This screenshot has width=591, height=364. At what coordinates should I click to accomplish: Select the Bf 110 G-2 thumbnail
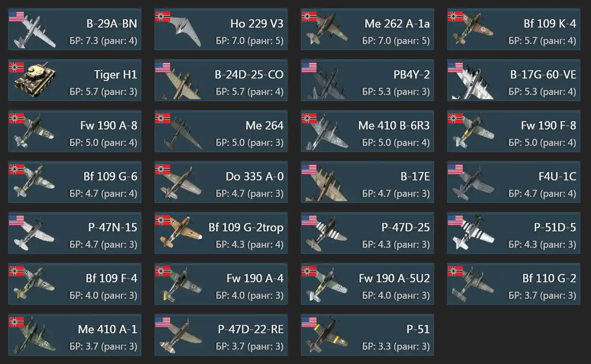point(473,284)
